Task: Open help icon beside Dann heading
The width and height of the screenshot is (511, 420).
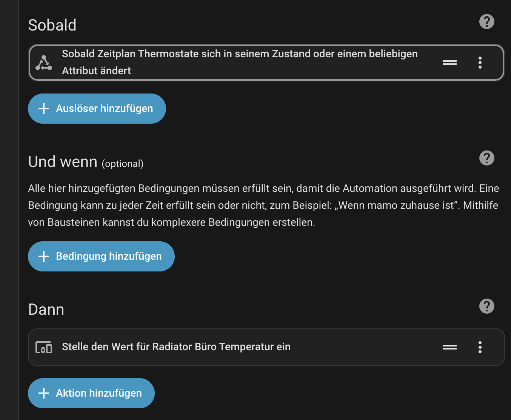Action: click(486, 306)
